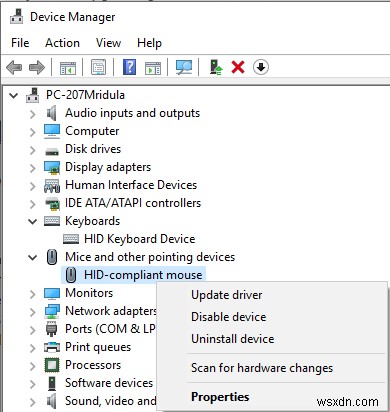
Task: Click the Device Manager title bar icon
Action: 16,16
